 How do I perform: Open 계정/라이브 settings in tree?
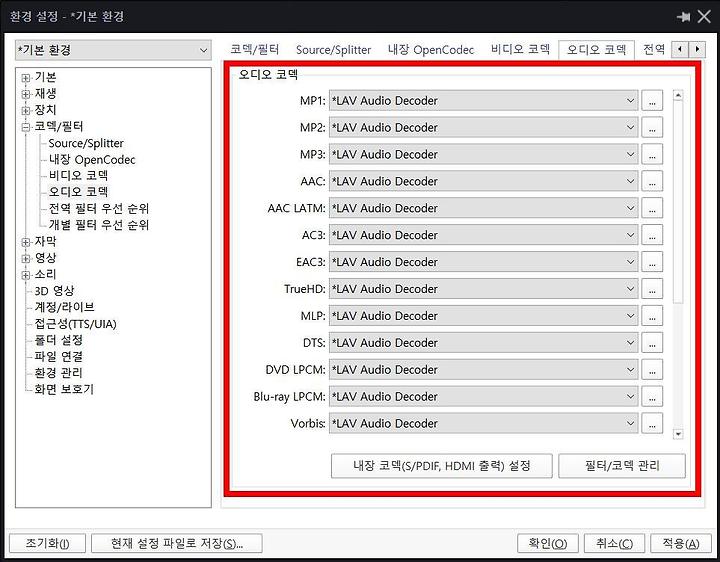pyautogui.click(x=64, y=307)
